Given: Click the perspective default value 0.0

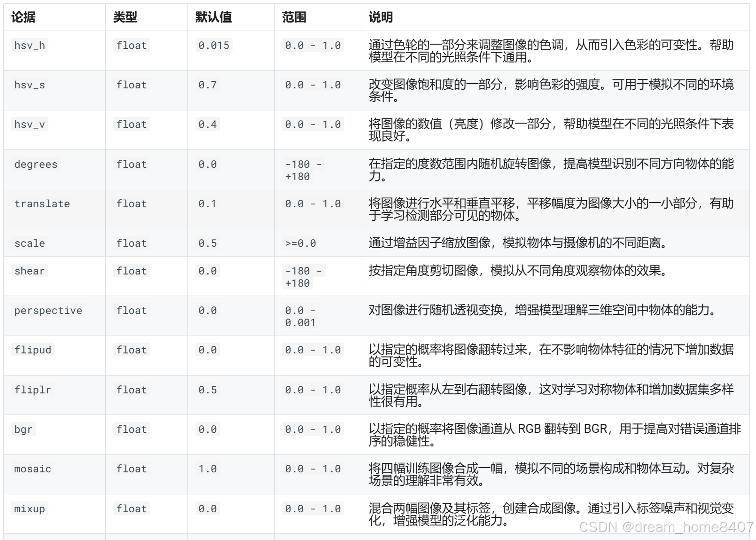Looking at the screenshot, I should tap(208, 310).
